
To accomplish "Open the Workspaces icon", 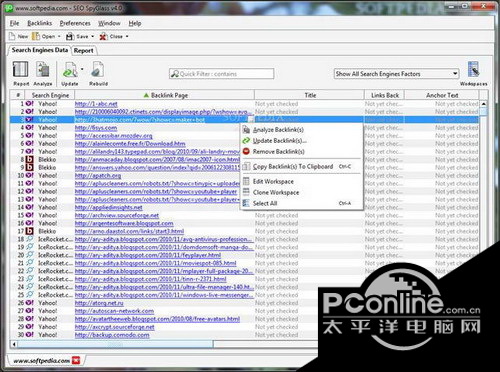I will coord(473,69).
